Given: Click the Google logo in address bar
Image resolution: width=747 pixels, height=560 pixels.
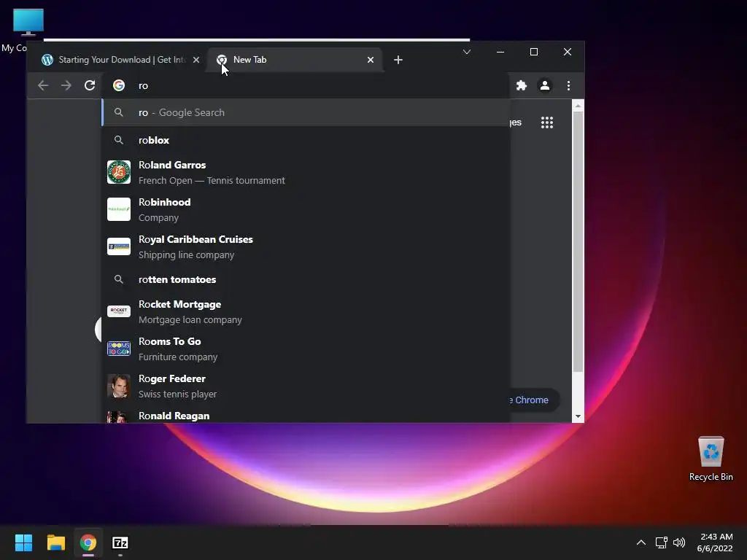Looking at the screenshot, I should (119, 86).
